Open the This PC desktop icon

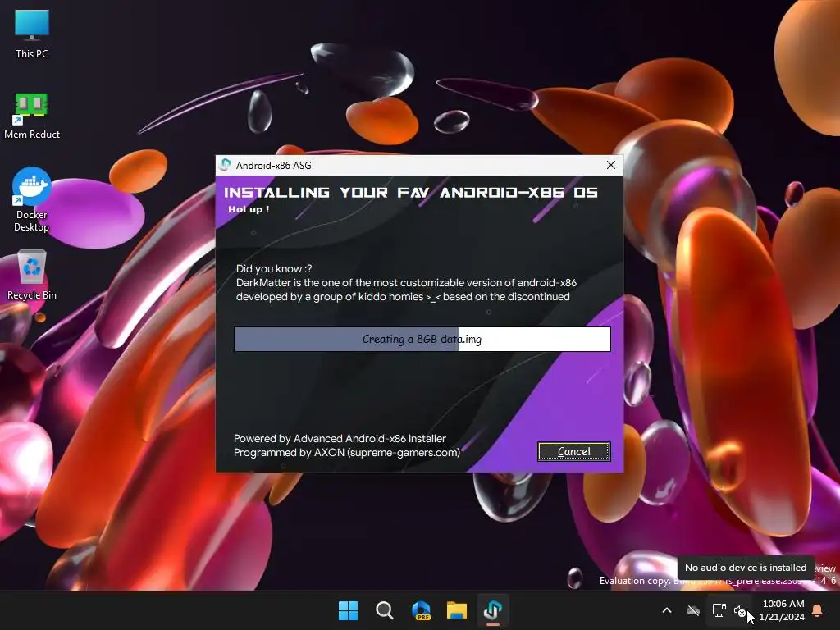click(32, 34)
